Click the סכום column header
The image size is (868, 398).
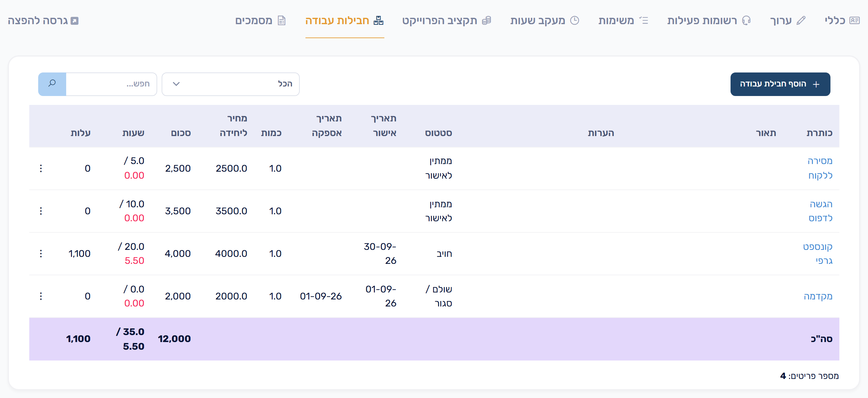coord(181,133)
